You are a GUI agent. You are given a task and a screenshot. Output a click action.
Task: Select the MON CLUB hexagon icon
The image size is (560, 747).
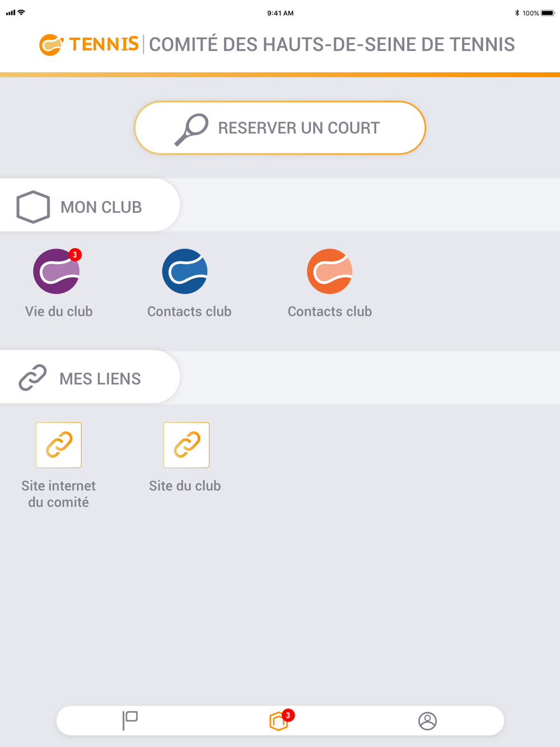click(33, 207)
